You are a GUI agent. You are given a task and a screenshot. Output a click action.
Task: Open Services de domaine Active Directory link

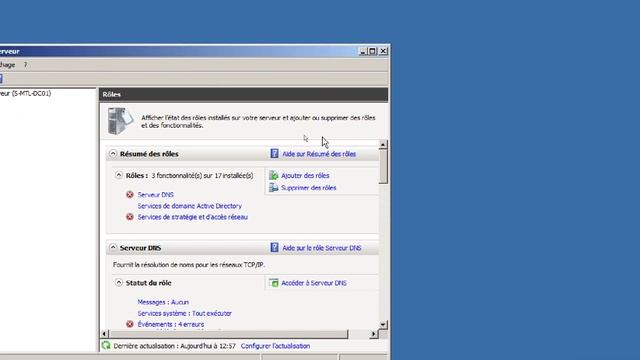[190, 206]
